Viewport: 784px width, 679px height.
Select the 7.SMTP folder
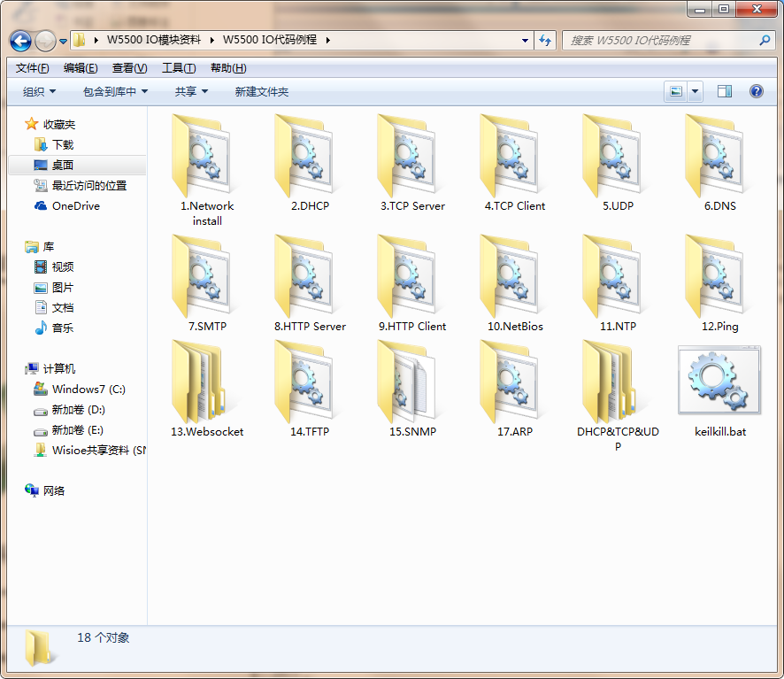tap(207, 283)
